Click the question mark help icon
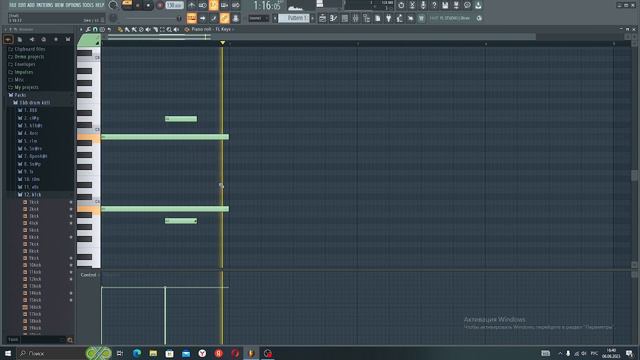 pos(434,5)
